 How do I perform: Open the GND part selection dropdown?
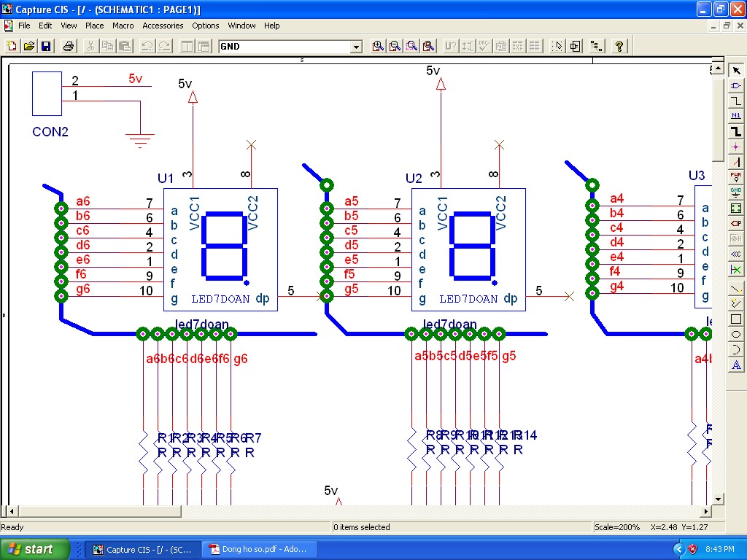tap(356, 47)
